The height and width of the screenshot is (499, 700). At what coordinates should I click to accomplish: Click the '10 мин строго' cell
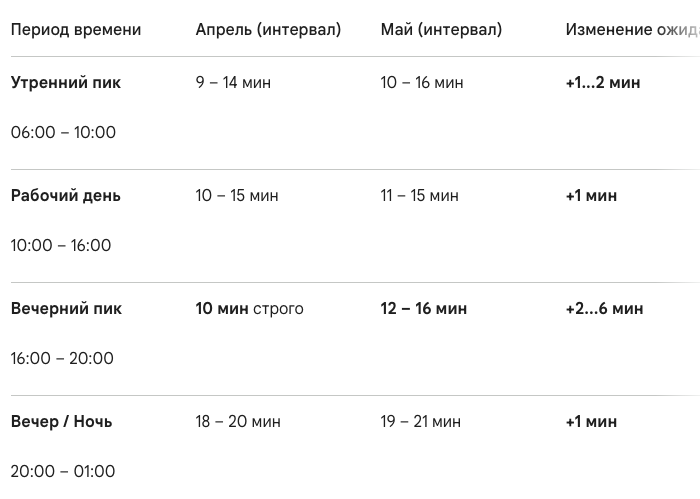click(249, 309)
